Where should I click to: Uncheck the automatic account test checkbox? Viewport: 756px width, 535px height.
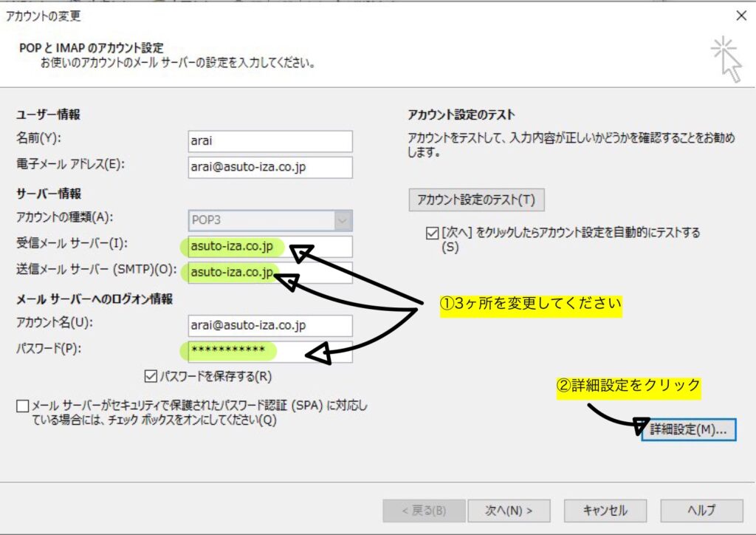pyautogui.click(x=432, y=234)
